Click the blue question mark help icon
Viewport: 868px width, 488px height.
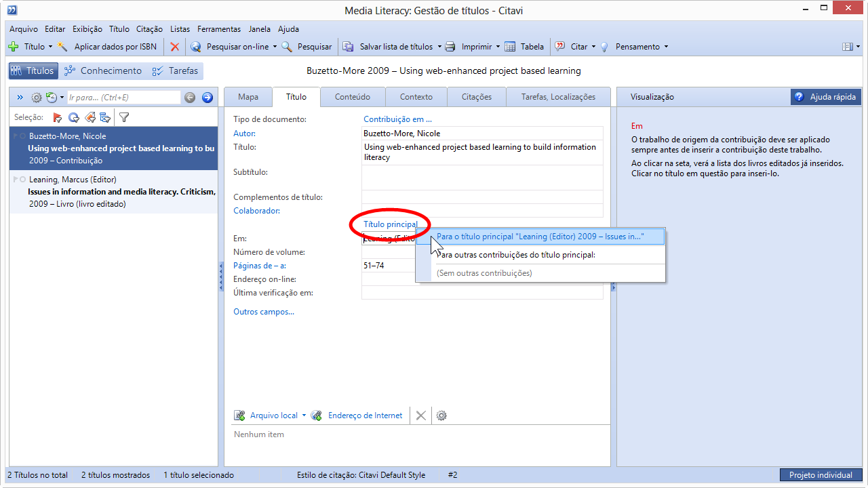[x=799, y=97]
